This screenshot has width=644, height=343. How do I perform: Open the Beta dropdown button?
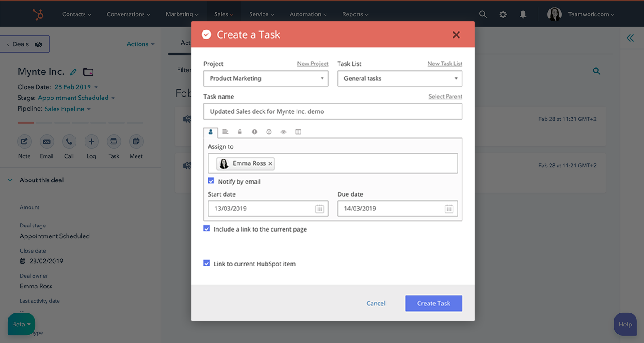pyautogui.click(x=21, y=324)
